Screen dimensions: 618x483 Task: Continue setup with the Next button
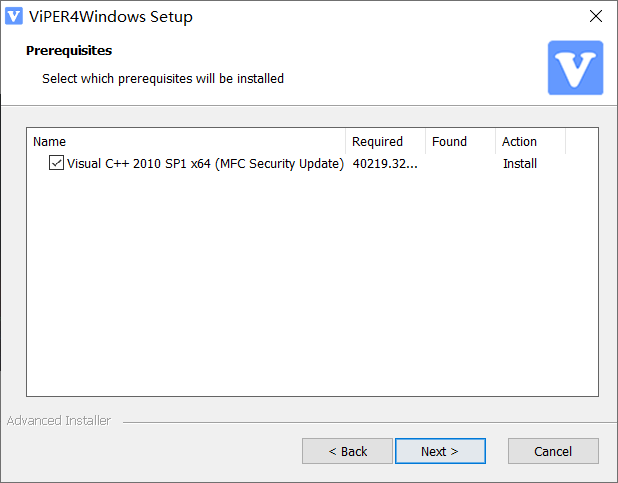pyautogui.click(x=440, y=451)
